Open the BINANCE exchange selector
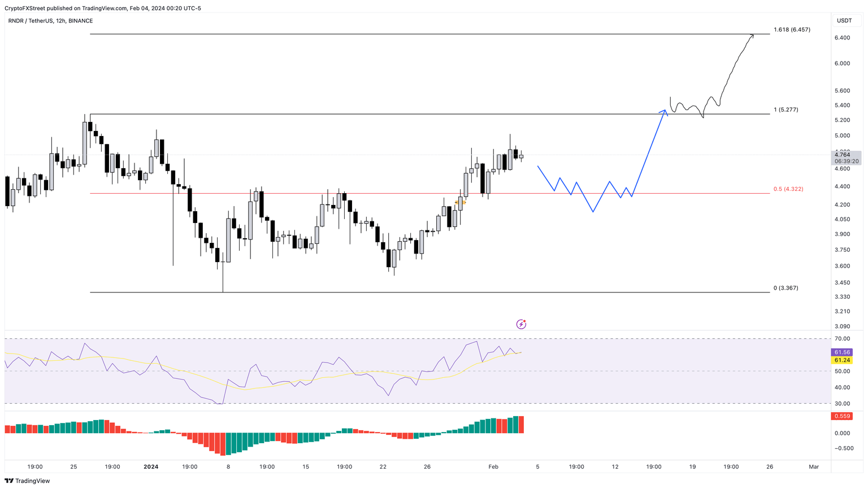 (x=81, y=20)
